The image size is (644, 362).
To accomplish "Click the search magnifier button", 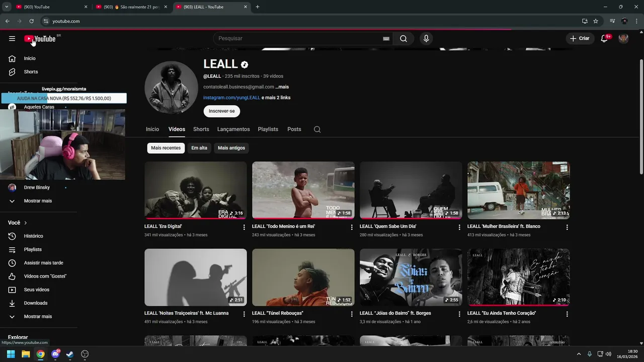I will pos(404,39).
